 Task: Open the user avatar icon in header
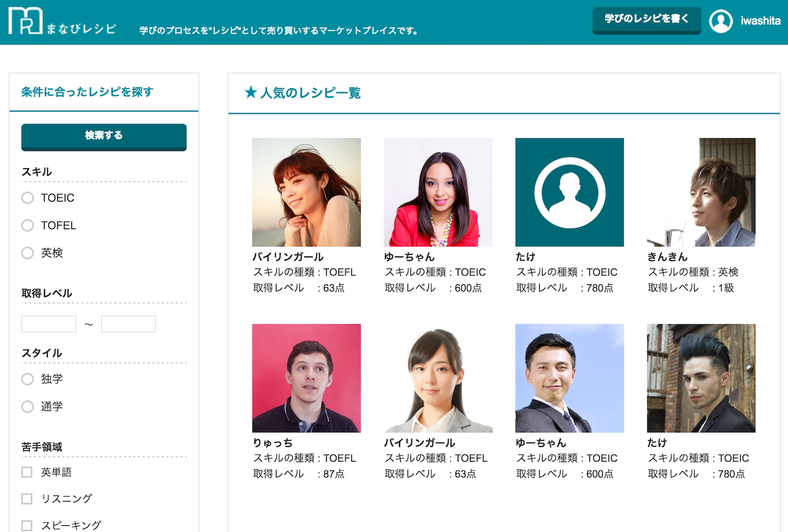click(x=720, y=21)
